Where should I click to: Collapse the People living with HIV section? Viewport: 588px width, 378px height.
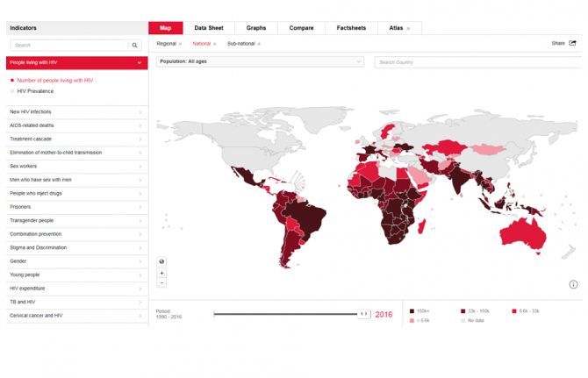click(140, 63)
